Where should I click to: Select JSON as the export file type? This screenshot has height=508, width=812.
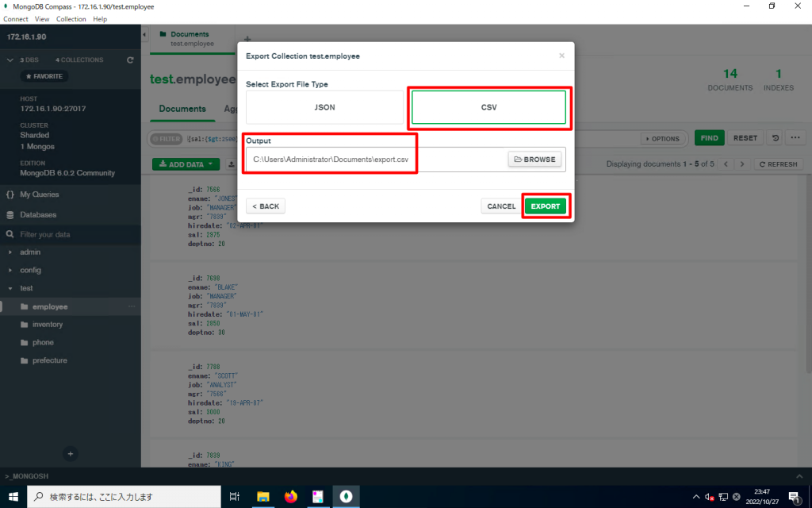point(324,106)
